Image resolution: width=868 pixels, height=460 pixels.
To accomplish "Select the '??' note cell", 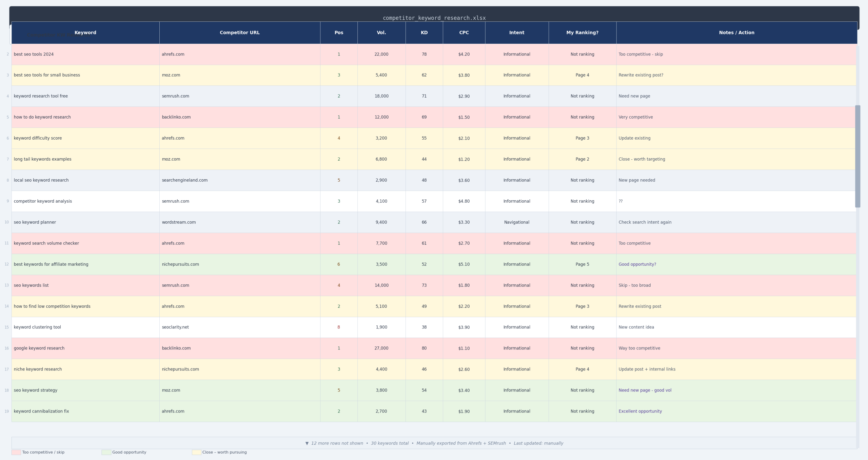I will (x=736, y=201).
